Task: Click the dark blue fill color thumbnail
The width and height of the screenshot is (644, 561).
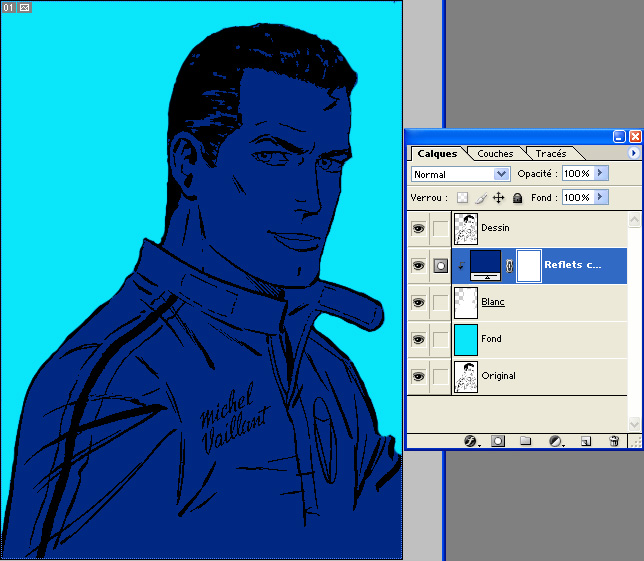Action: (485, 266)
